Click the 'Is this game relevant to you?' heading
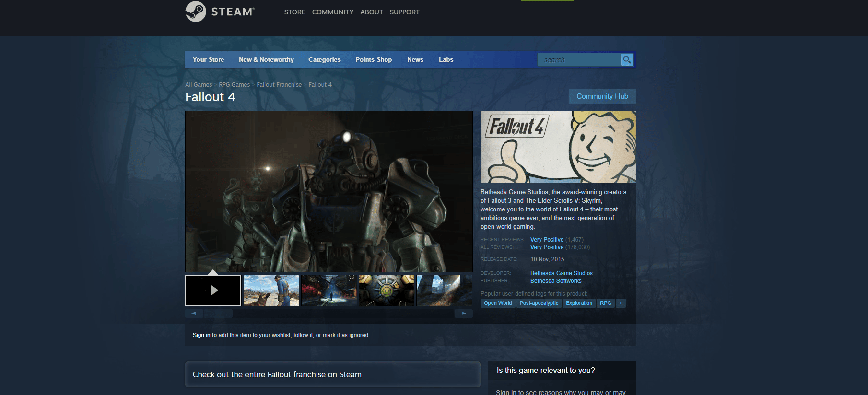Screen dimensions: 868x395 tap(546, 371)
